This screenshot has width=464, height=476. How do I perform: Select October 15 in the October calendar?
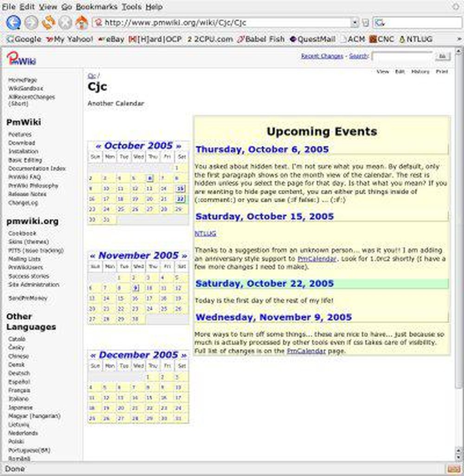pyautogui.click(x=180, y=189)
